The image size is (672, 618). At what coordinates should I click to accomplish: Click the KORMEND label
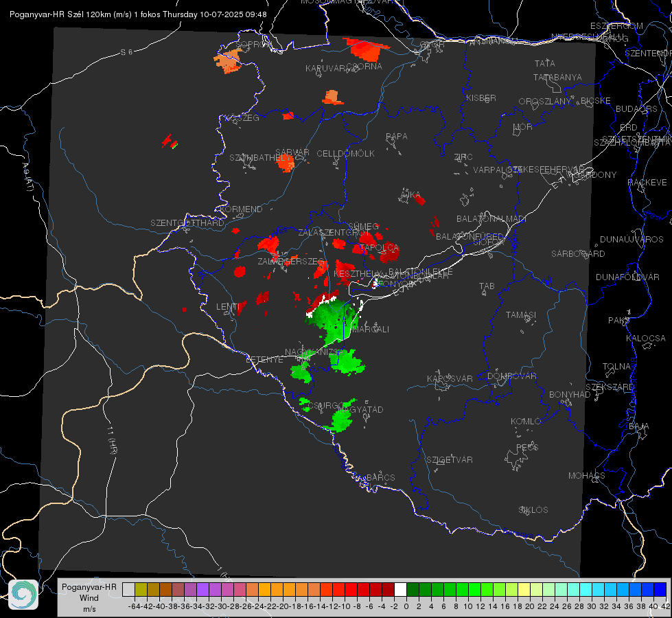pos(241,209)
